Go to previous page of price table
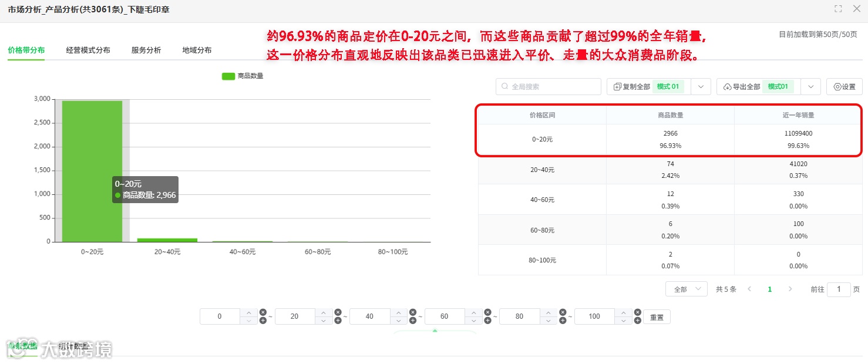Image resolution: width=868 pixels, height=364 pixels. pos(749,289)
